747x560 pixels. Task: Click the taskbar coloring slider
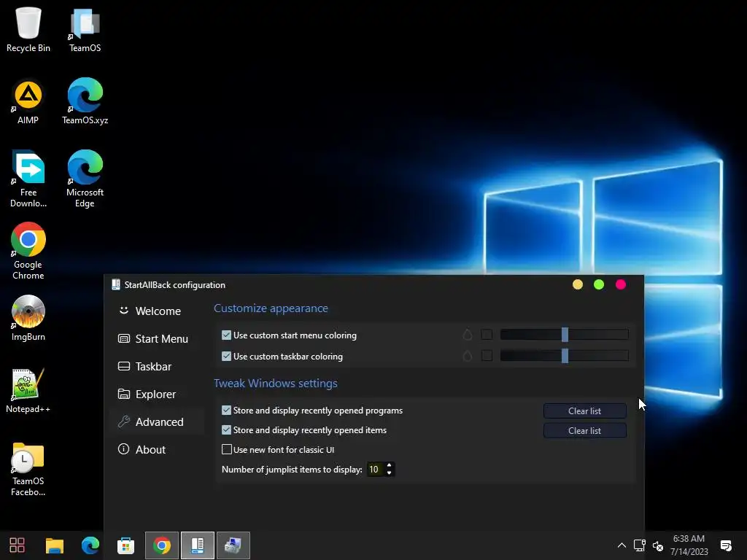click(565, 356)
